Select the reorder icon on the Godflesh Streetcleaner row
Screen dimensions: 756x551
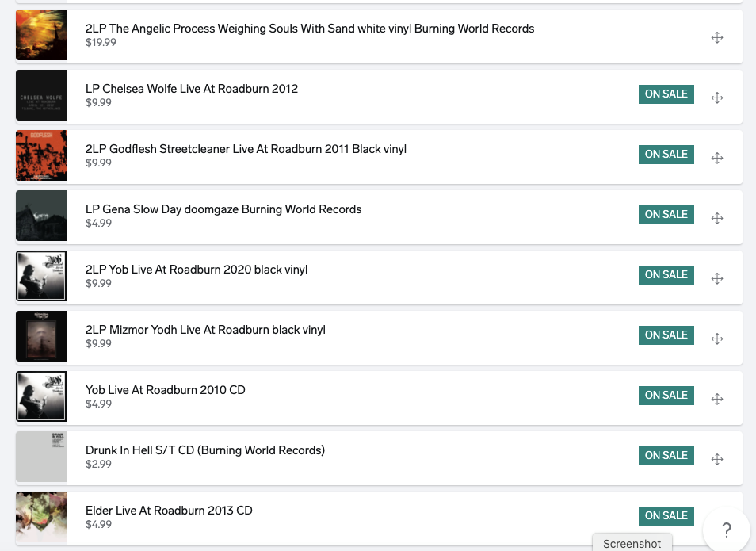coord(717,159)
